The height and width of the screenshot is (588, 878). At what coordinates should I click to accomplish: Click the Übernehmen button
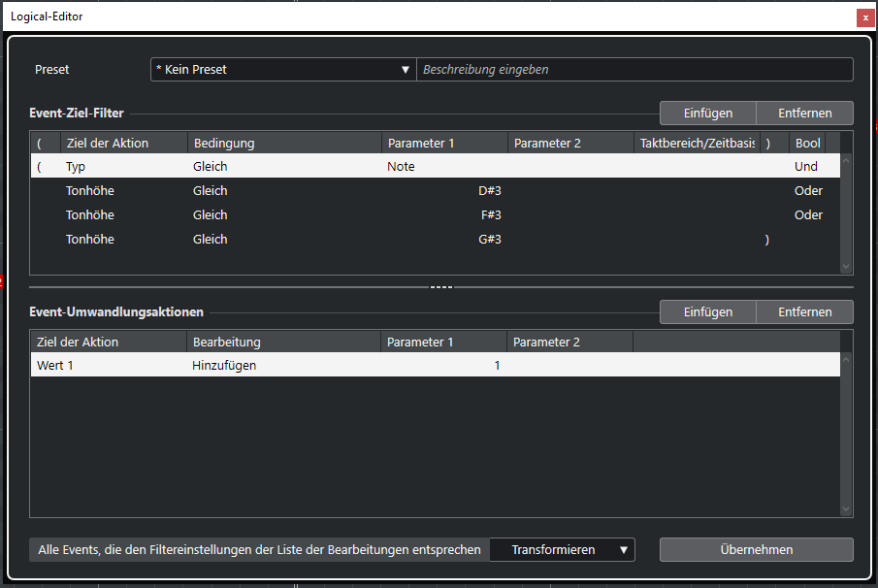click(756, 550)
